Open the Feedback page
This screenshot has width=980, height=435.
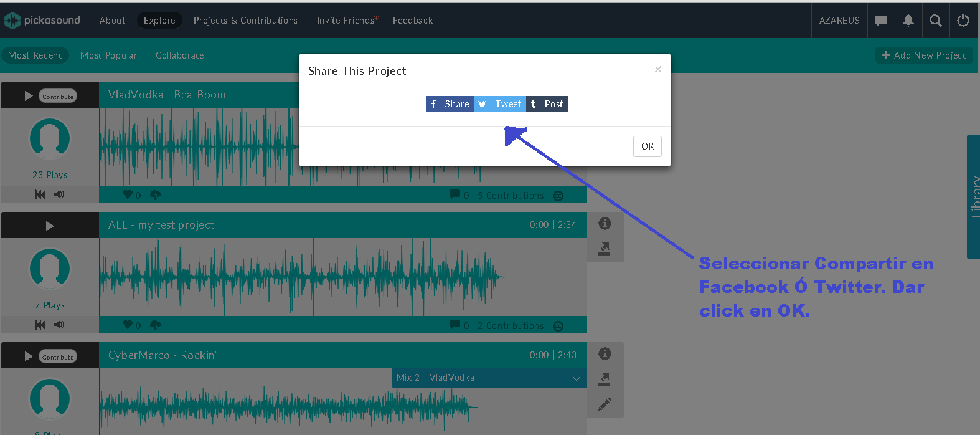[x=413, y=21]
